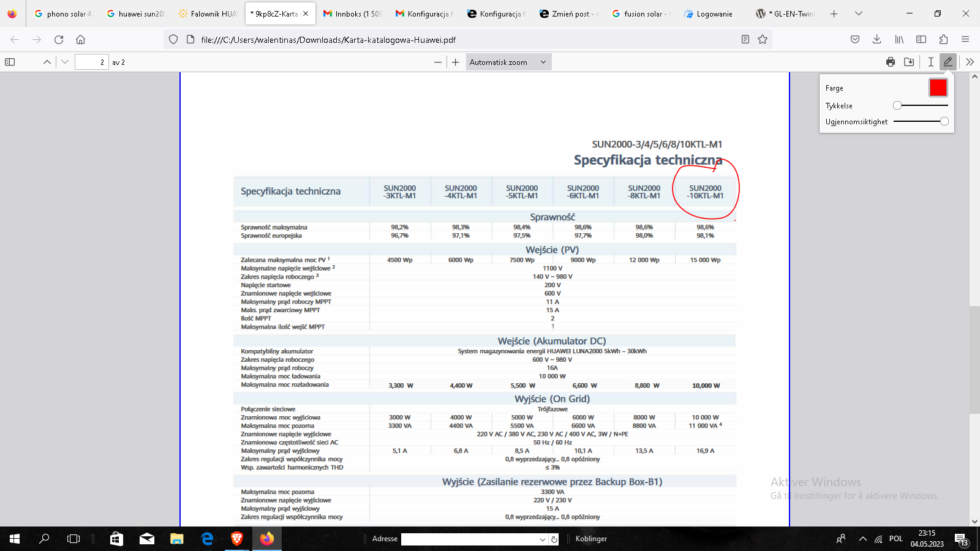980x551 pixels.
Task: Click the taskbar Adresse input field
Action: click(x=470, y=539)
